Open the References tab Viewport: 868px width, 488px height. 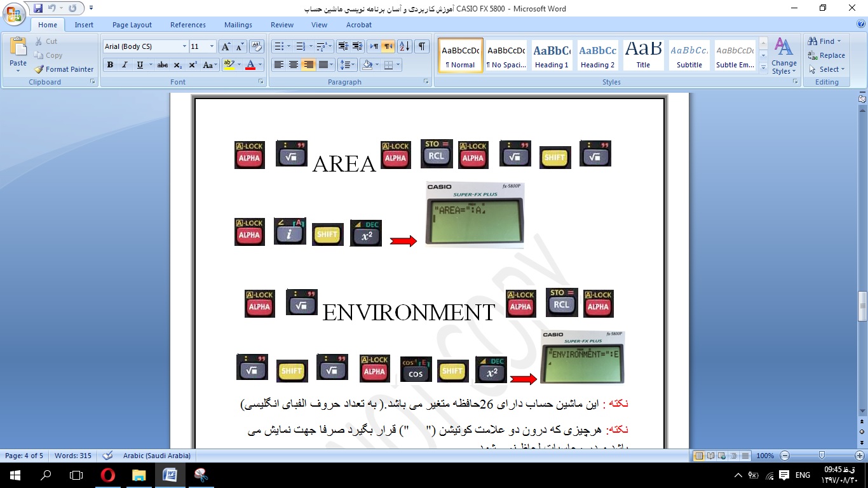pos(187,25)
